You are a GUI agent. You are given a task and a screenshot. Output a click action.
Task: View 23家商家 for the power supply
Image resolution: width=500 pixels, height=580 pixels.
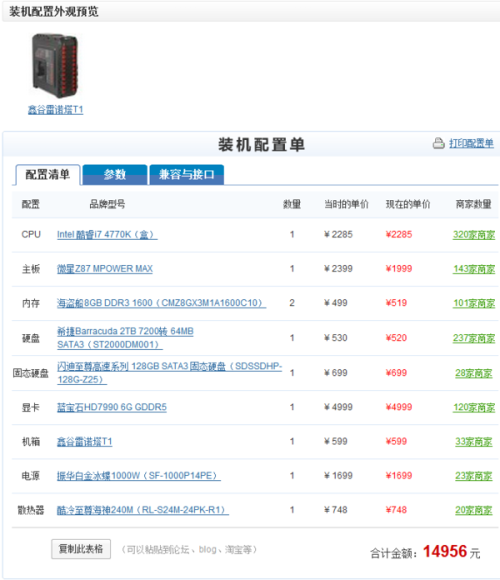[x=474, y=476]
